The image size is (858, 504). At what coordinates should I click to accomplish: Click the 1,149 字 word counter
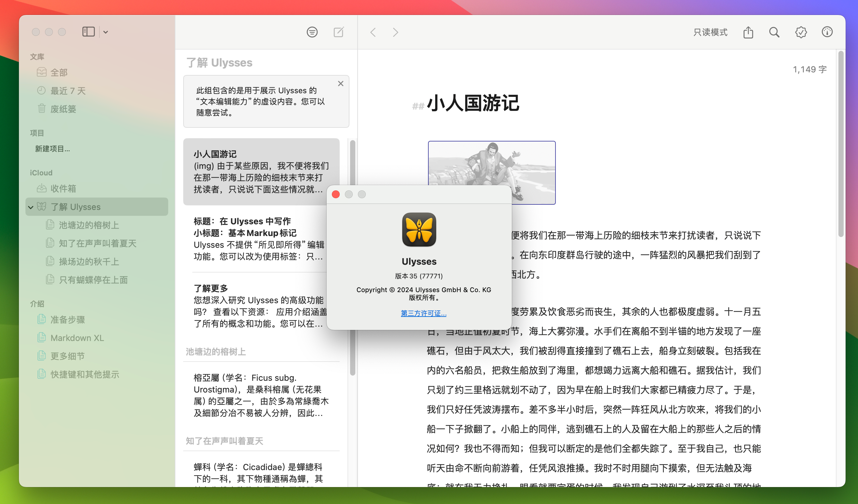click(809, 69)
